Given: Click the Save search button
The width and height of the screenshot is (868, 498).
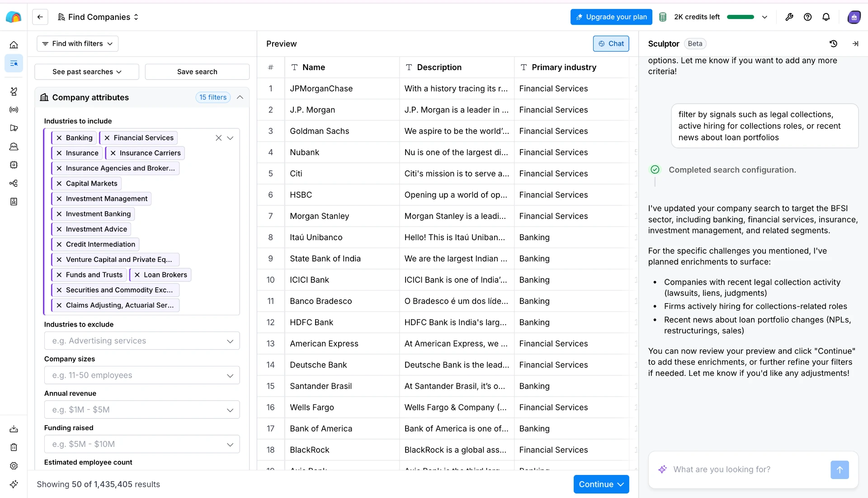Looking at the screenshot, I should click(197, 72).
